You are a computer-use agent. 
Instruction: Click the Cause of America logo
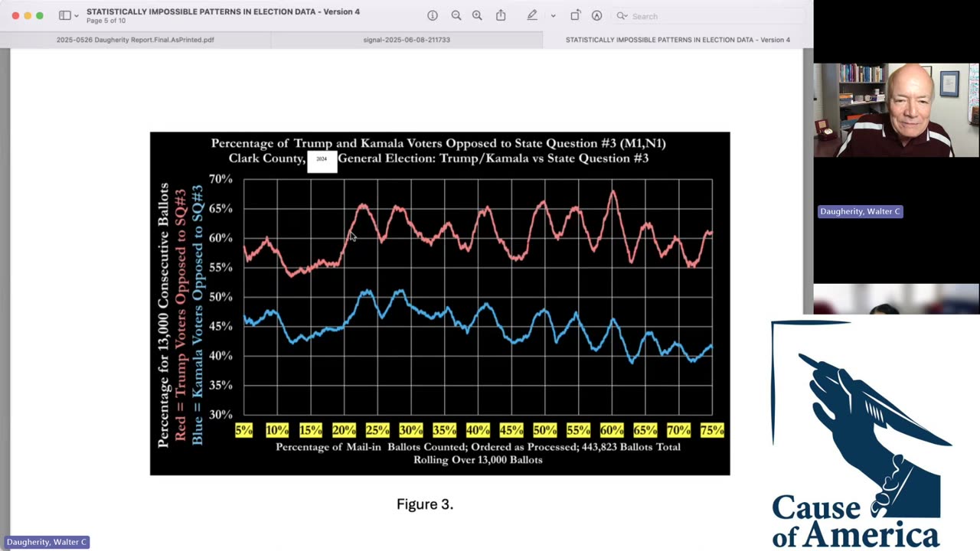coord(861,434)
